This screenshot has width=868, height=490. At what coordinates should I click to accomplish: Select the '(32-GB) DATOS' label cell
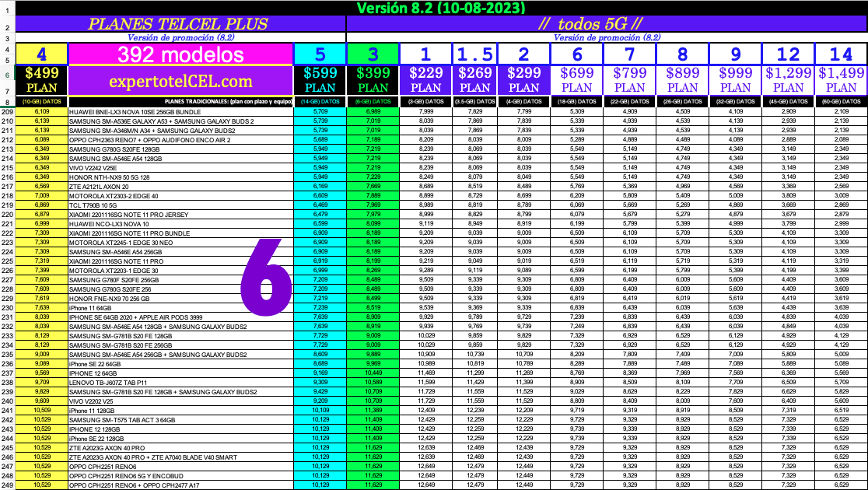click(735, 102)
